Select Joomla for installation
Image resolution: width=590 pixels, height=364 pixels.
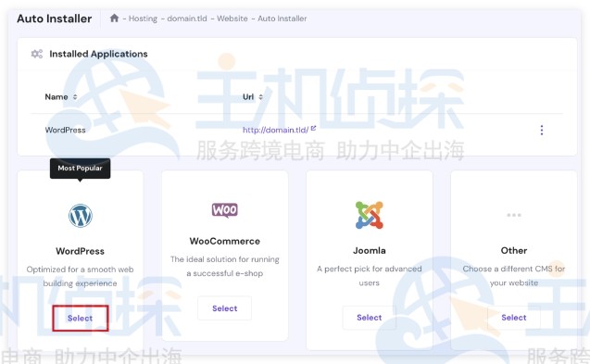pos(370,318)
